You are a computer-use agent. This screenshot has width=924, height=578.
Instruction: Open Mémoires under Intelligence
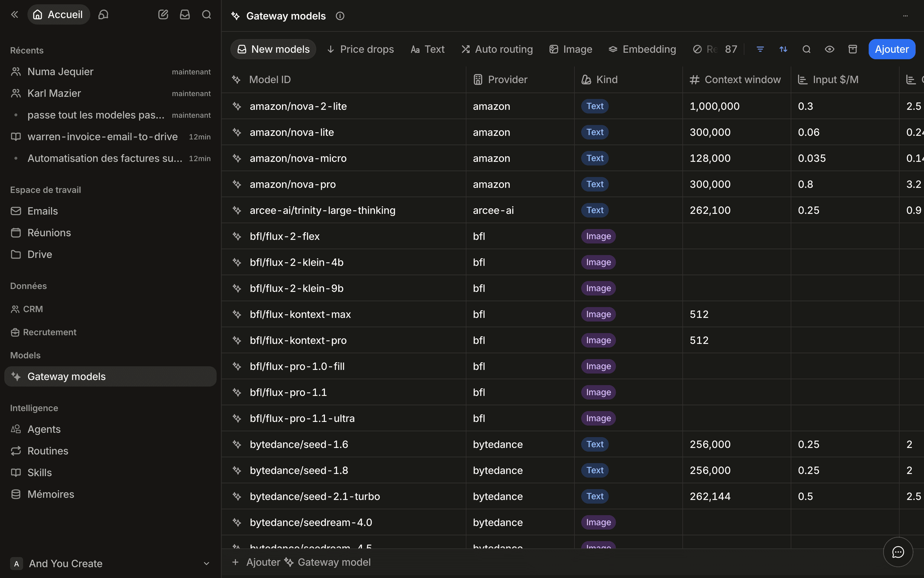pos(110,494)
